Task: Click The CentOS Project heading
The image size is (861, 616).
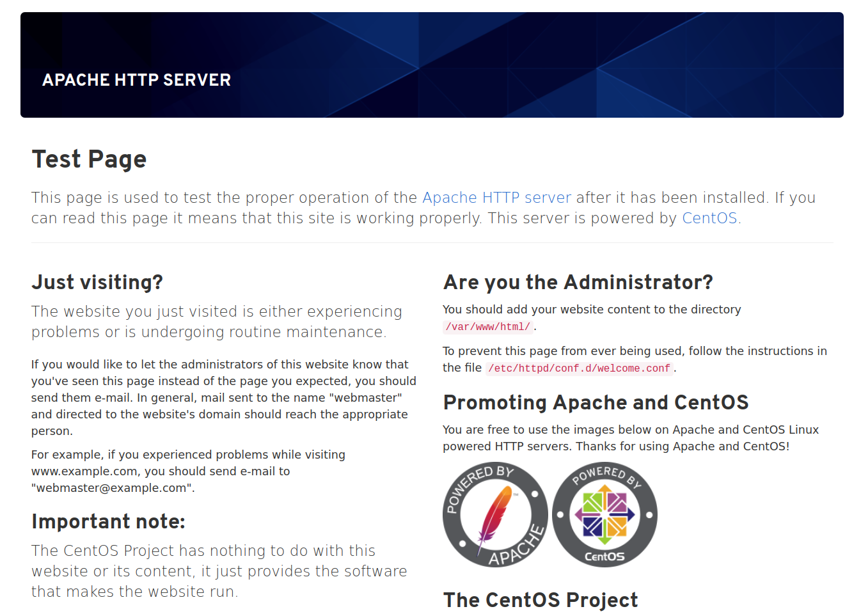Action: tap(541, 600)
